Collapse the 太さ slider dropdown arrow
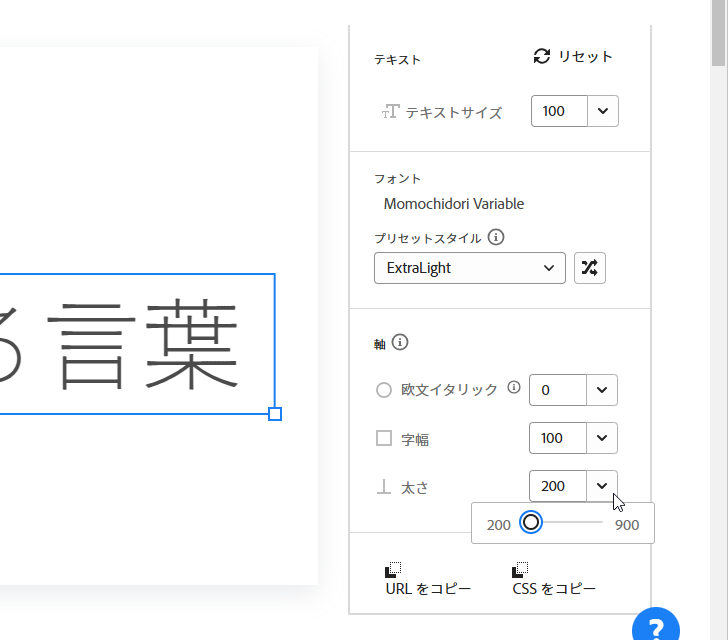Image resolution: width=728 pixels, height=640 pixels. point(602,486)
